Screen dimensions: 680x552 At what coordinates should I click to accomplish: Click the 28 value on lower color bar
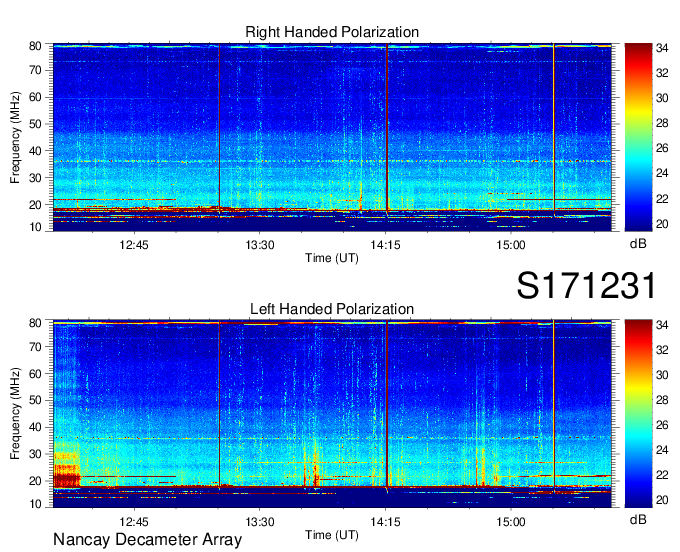point(662,400)
